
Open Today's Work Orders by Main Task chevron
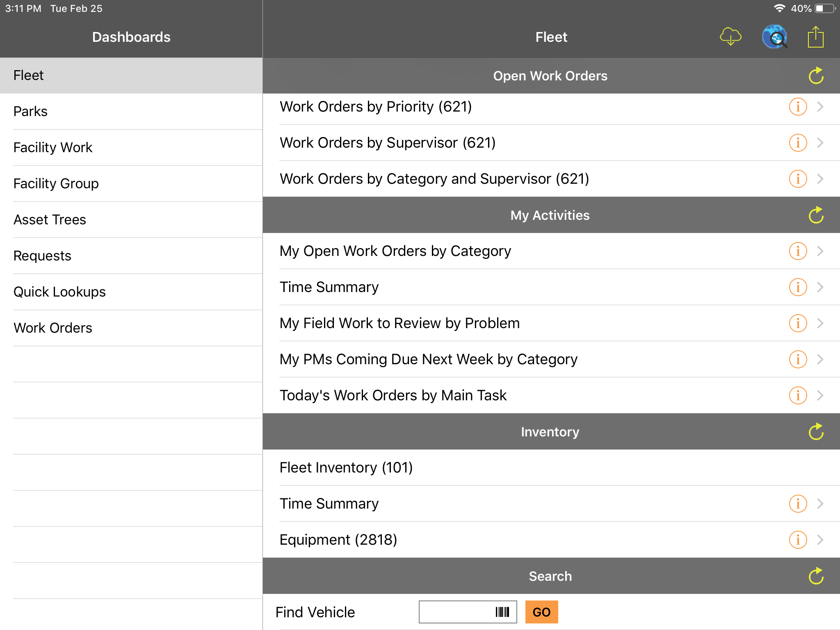pos(820,395)
